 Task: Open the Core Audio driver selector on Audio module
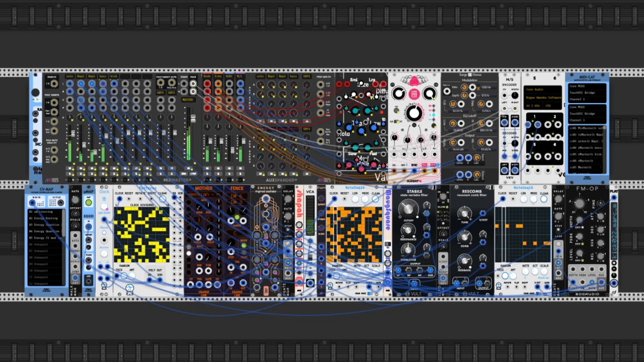pos(542,89)
